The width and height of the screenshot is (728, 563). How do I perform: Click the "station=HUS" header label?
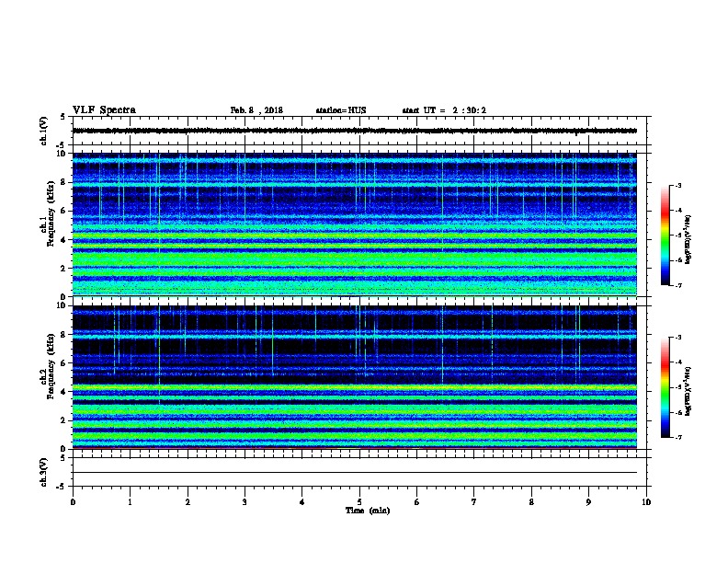click(341, 110)
